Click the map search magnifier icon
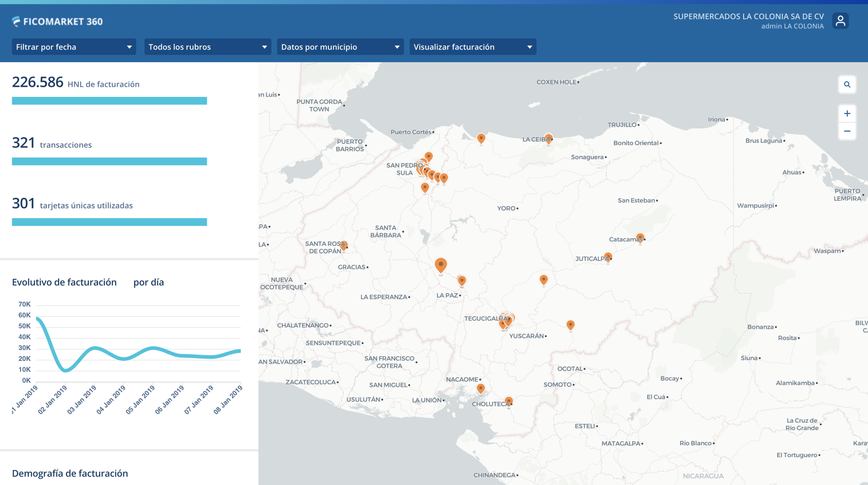 point(847,84)
